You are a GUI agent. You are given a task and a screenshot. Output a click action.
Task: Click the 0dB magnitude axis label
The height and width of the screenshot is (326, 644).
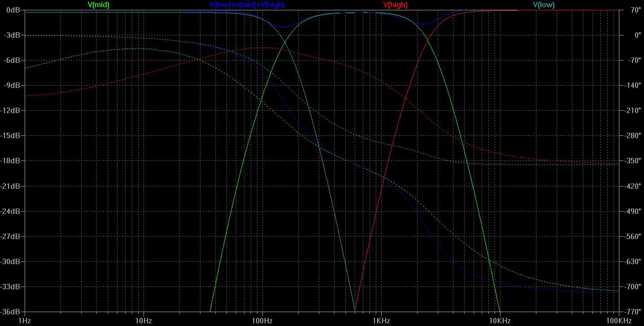13,9
